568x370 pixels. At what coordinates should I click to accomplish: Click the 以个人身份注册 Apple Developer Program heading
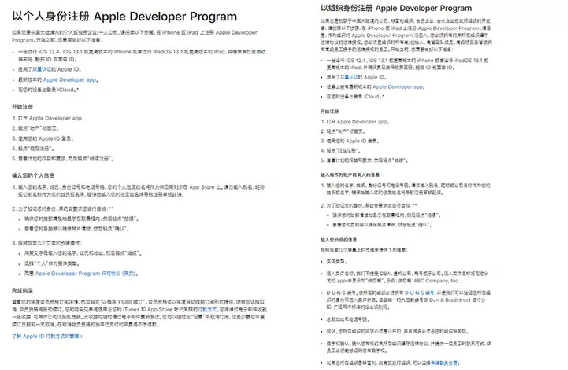pos(124,16)
